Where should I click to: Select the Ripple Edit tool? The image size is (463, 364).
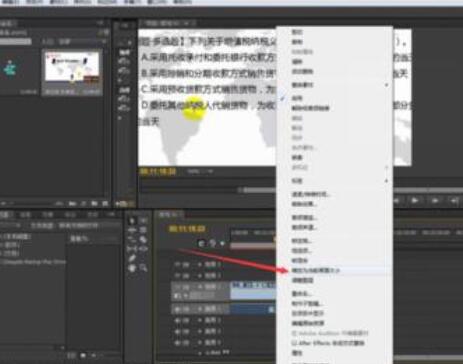click(x=132, y=230)
